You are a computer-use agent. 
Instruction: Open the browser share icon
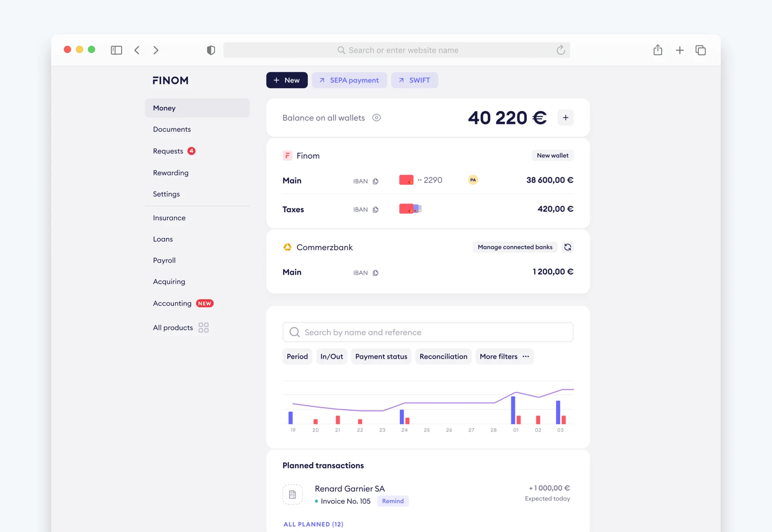658,50
